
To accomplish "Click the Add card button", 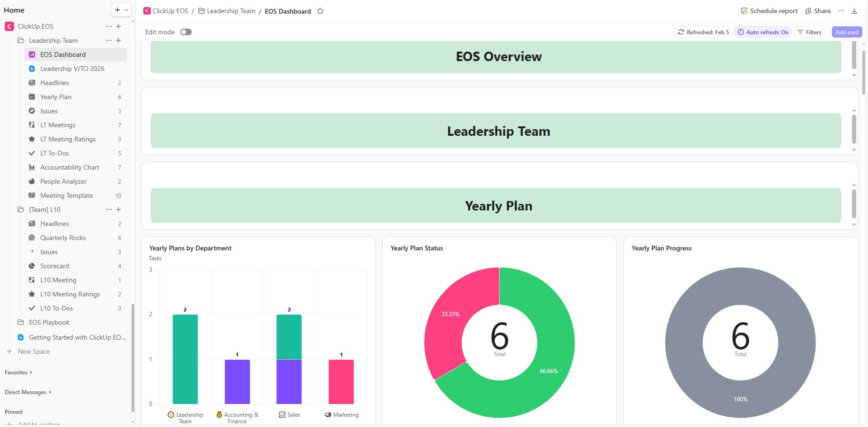I will point(846,32).
